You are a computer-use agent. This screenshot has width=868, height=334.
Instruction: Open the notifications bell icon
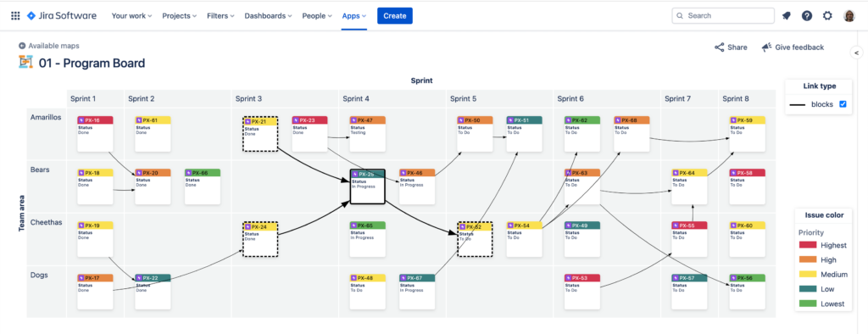click(786, 16)
